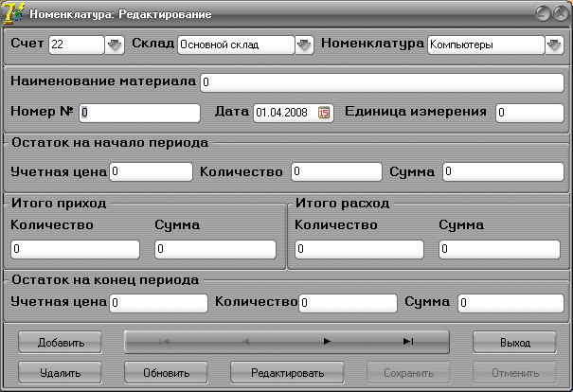
Task: Go to next record arrow
Action: pos(327,342)
